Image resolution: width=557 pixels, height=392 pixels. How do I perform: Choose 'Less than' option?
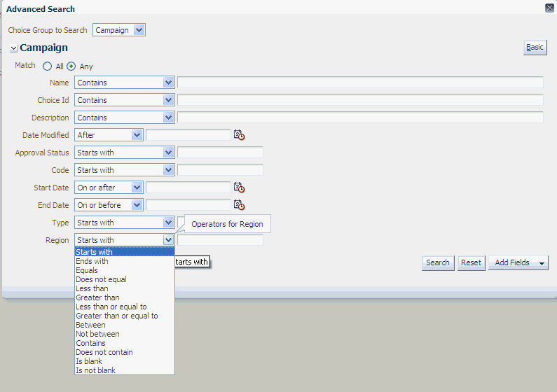(124, 288)
